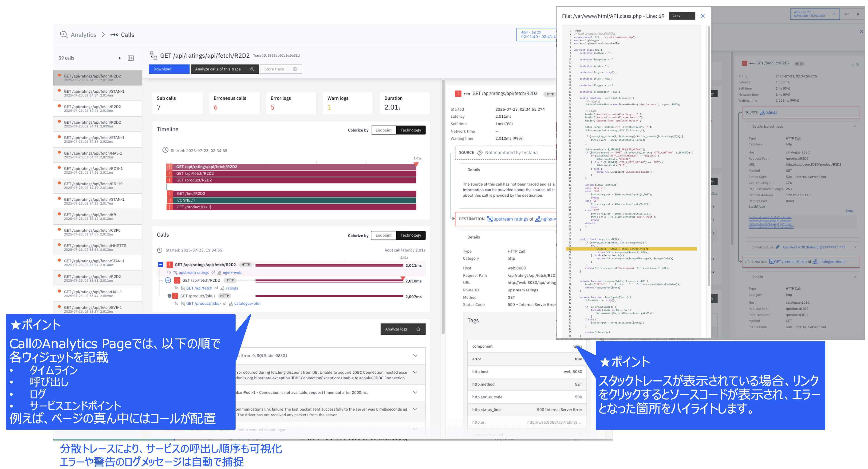Click the play arrow next to 59 calls
The image size is (868, 469).
click(x=120, y=58)
